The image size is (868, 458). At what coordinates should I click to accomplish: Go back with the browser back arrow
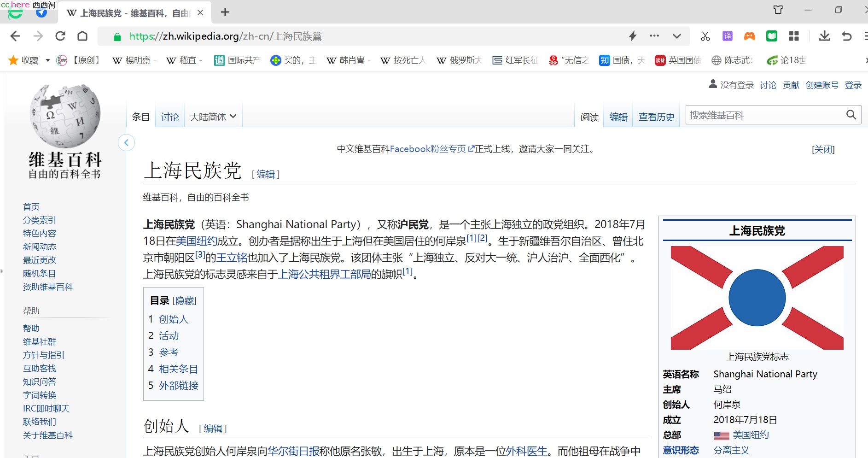coord(15,36)
